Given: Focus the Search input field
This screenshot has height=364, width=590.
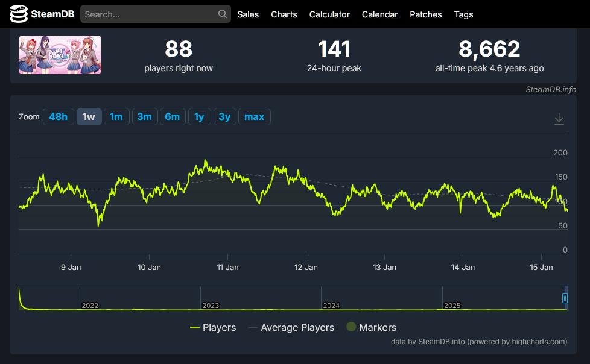Looking at the screenshot, I should click(x=156, y=14).
